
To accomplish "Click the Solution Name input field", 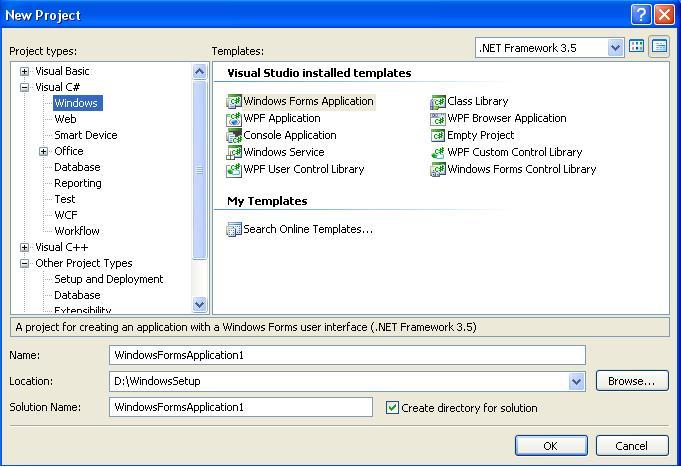I will pos(241,407).
